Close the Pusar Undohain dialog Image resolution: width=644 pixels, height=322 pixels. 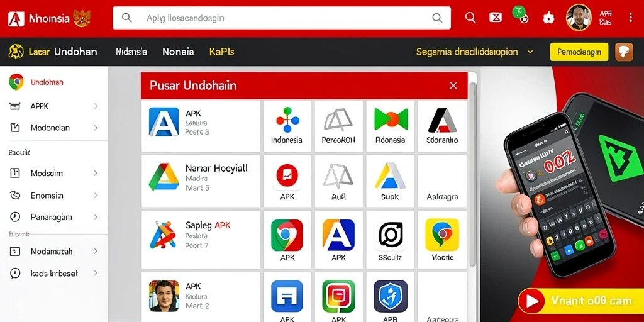[x=453, y=86]
